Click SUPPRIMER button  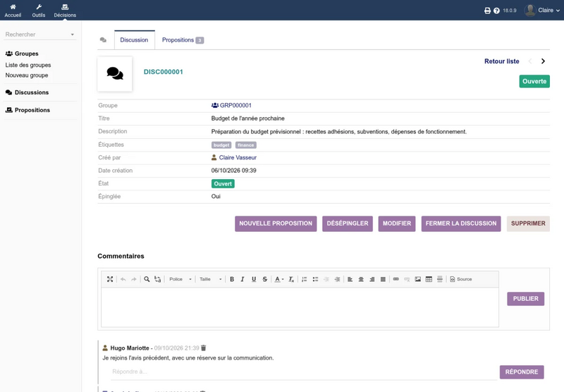click(x=528, y=223)
